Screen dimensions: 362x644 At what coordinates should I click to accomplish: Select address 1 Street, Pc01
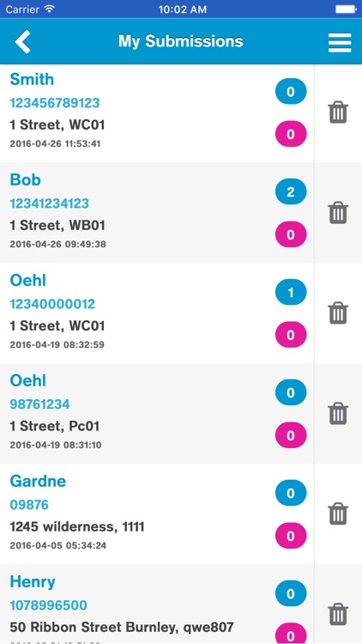coord(55,426)
